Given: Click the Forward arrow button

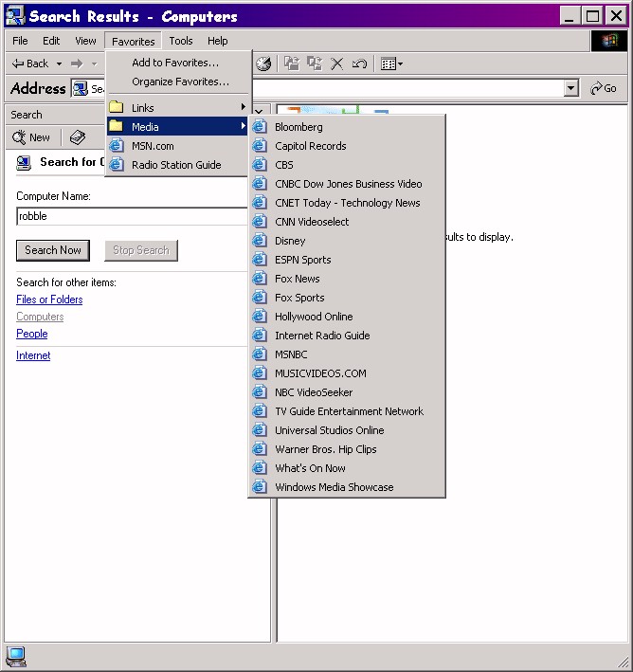Looking at the screenshot, I should tap(77, 64).
